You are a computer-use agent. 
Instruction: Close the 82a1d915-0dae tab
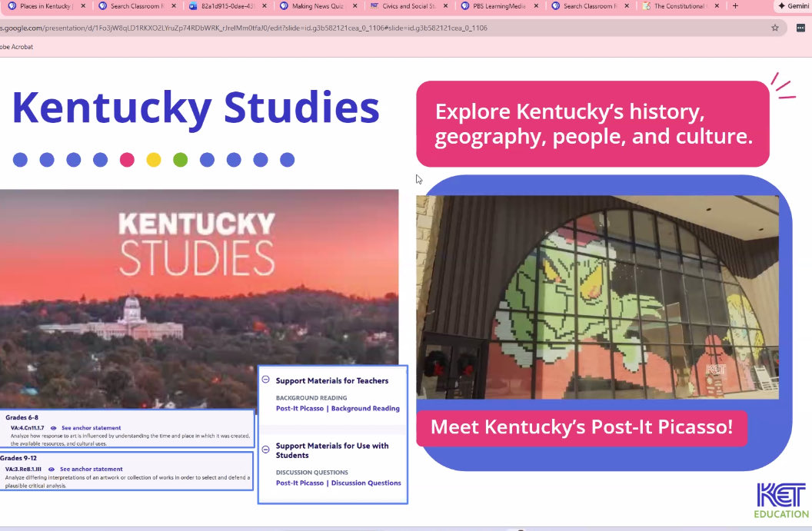point(265,6)
